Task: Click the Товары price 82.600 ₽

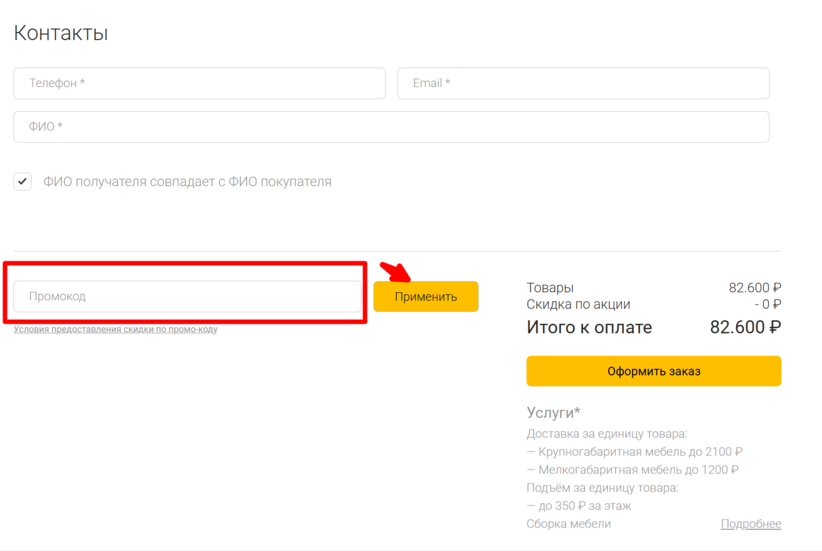Action: pos(755,287)
